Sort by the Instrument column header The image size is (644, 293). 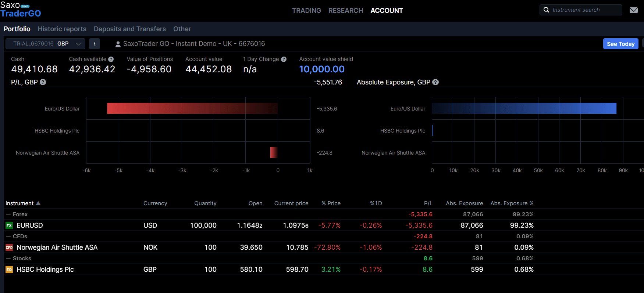19,203
